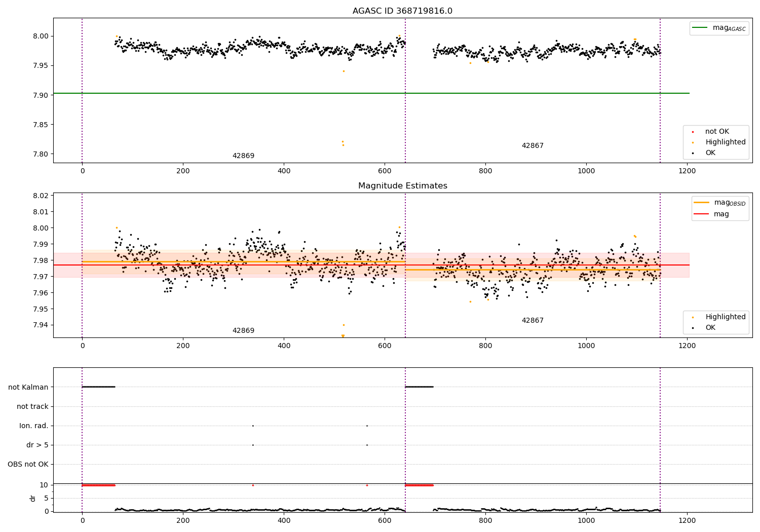The width and height of the screenshot is (760, 532).
Task: Click x-axis tick 400 under Magnitude Estimates plot
Action: [284, 346]
